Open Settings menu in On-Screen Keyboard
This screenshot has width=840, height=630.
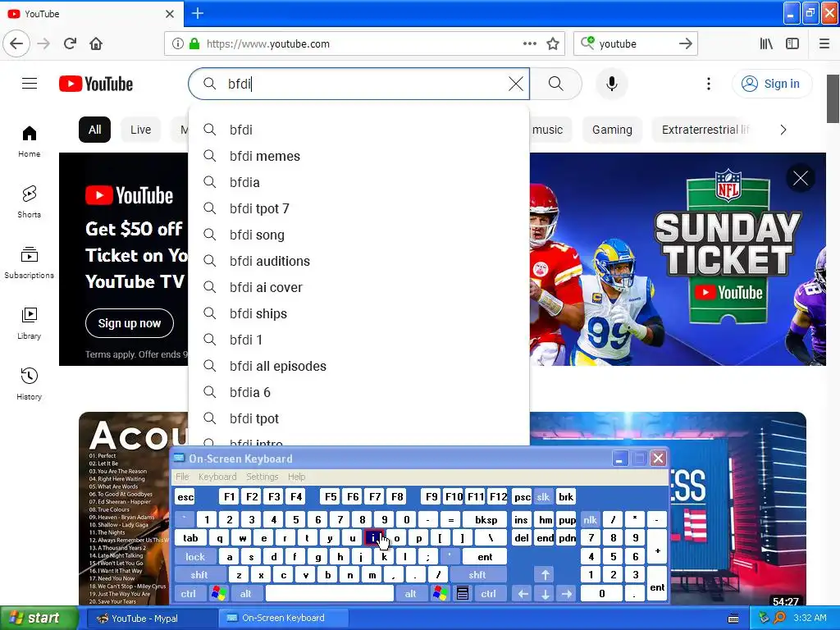262,477
